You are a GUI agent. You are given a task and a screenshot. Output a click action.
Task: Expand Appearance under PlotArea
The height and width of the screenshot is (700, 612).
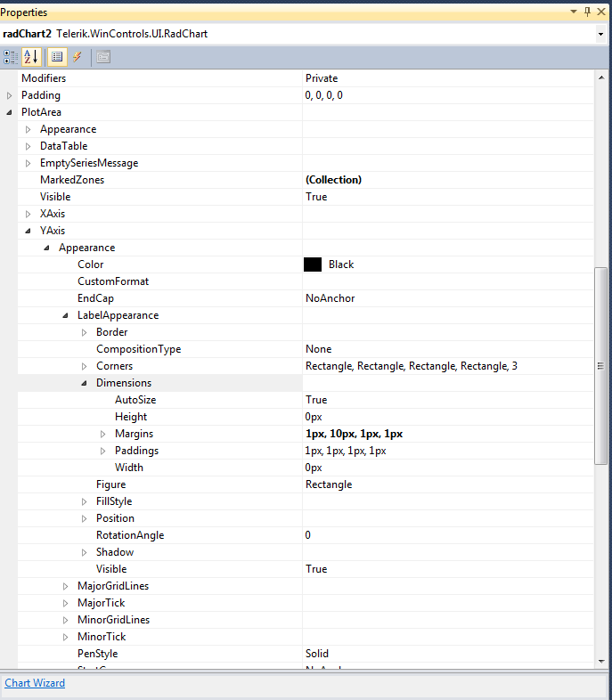[29, 129]
